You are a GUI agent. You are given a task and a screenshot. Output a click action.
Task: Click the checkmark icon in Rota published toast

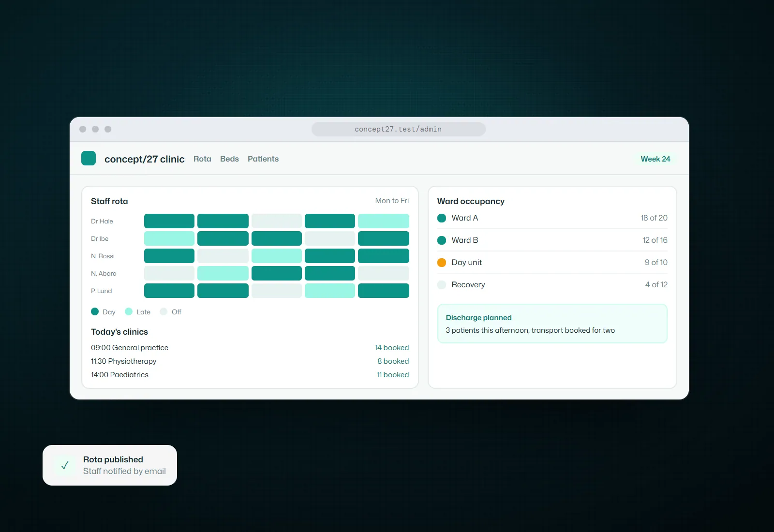click(x=65, y=465)
